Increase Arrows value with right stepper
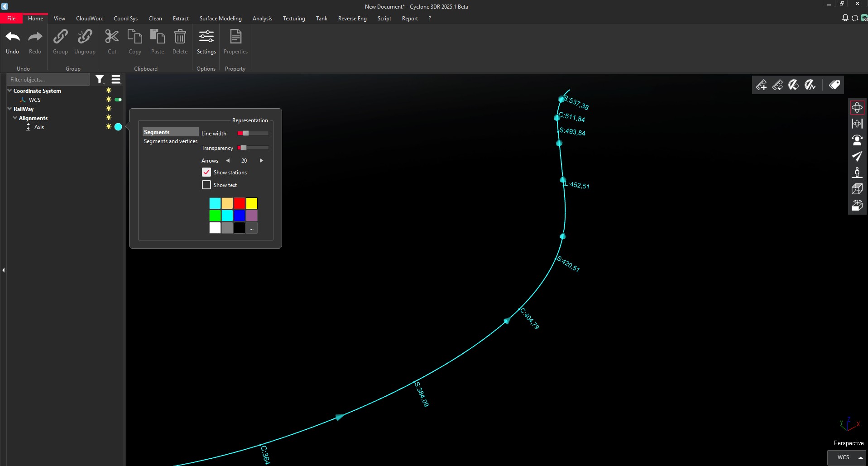The width and height of the screenshot is (868, 466). 261,160
